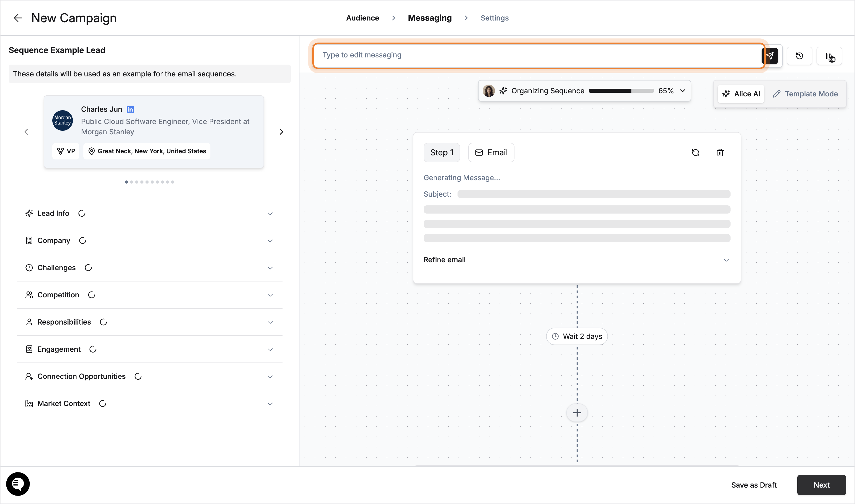This screenshot has height=504, width=855.
Task: Click the Organizing Sequence 65% progress bar
Action: 621,91
